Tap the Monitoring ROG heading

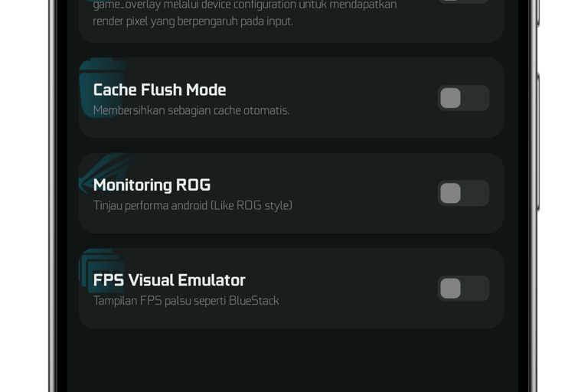click(x=152, y=185)
